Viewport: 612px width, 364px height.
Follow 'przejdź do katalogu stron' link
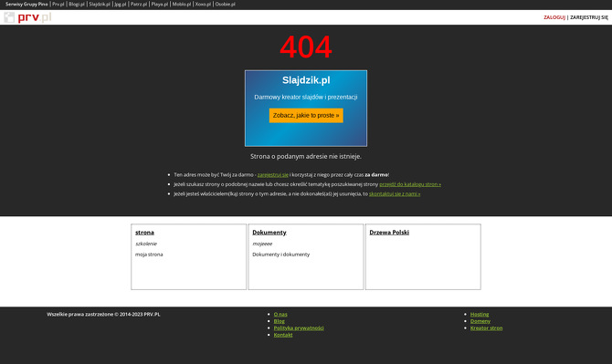coord(410,184)
